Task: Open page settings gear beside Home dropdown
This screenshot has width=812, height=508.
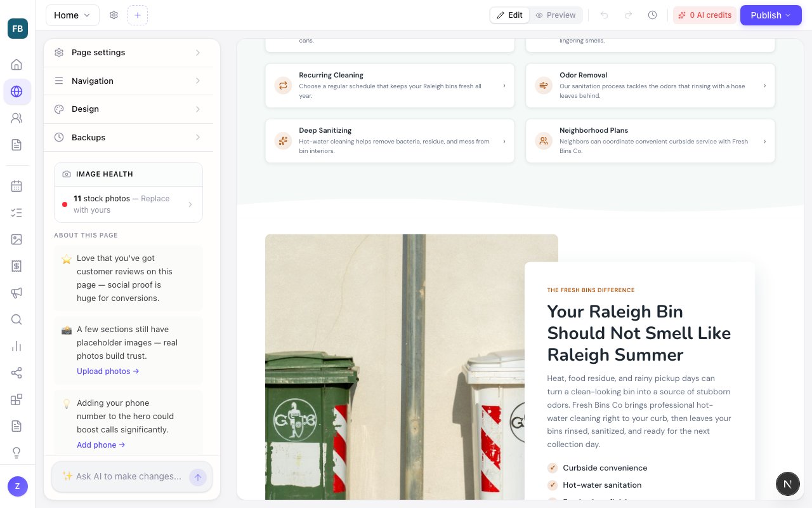Action: coord(114,15)
